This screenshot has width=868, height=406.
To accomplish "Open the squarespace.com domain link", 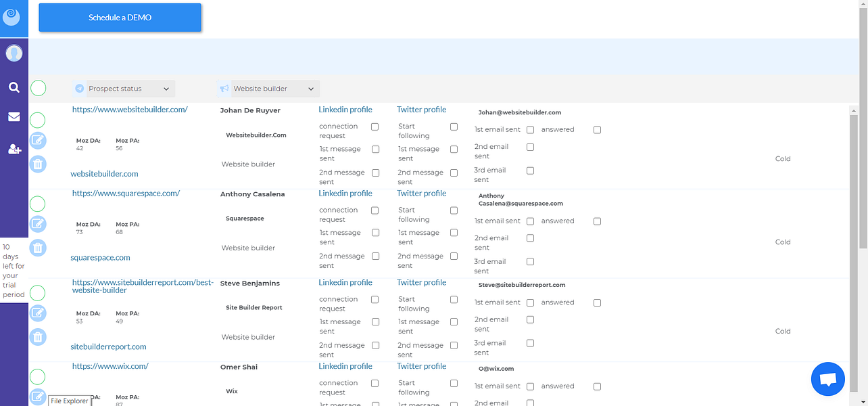I will tap(100, 258).
